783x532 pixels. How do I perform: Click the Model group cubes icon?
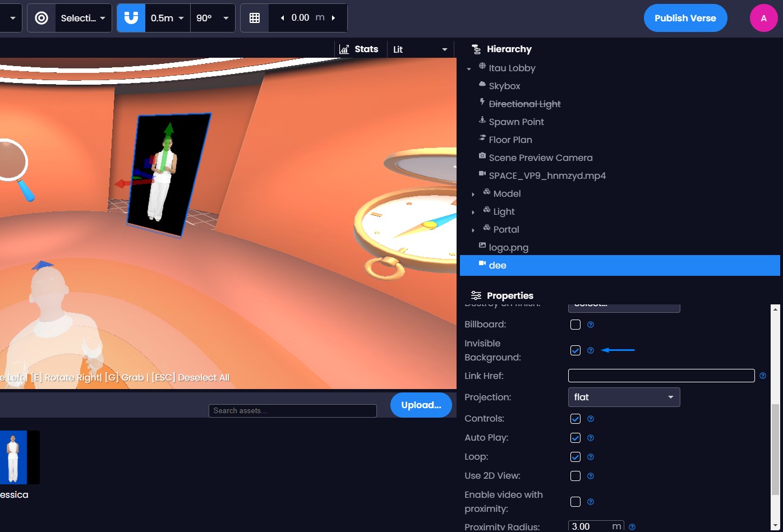(487, 192)
